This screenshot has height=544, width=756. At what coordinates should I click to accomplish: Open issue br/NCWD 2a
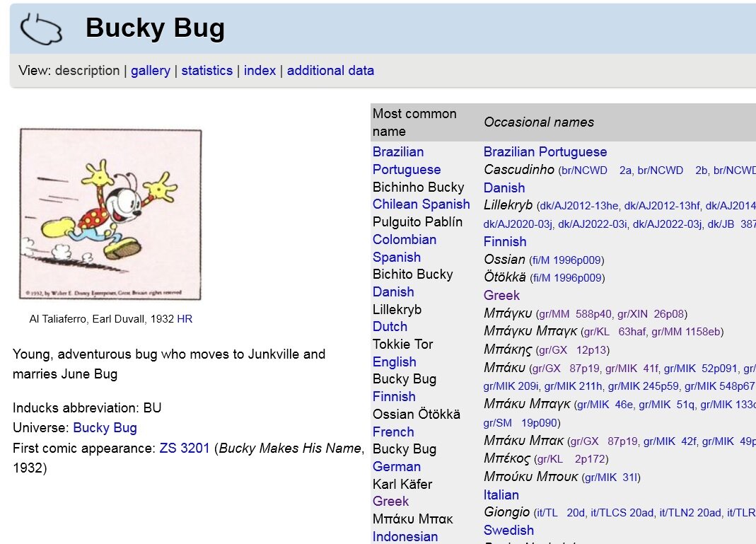pyautogui.click(x=596, y=170)
